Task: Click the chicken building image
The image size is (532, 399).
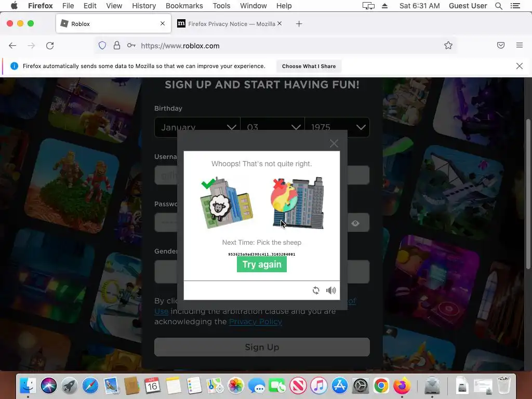Action: (297, 203)
